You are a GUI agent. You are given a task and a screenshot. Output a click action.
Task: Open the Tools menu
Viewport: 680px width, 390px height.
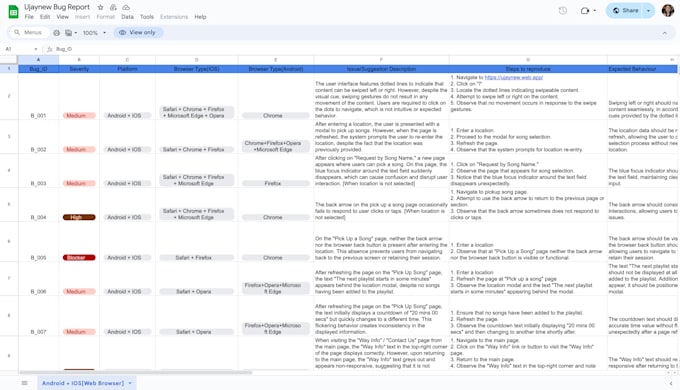[x=147, y=17]
